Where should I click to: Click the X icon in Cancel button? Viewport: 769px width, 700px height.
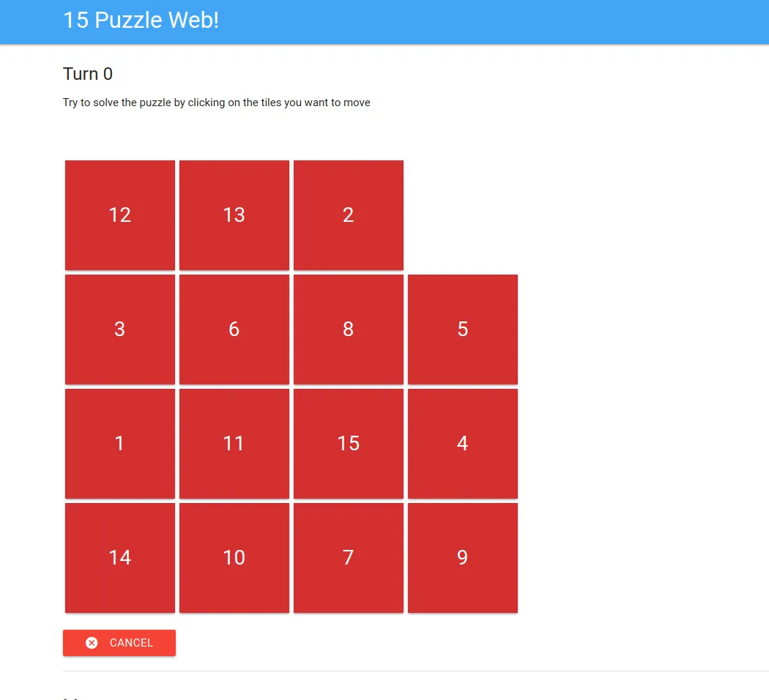tap(92, 643)
